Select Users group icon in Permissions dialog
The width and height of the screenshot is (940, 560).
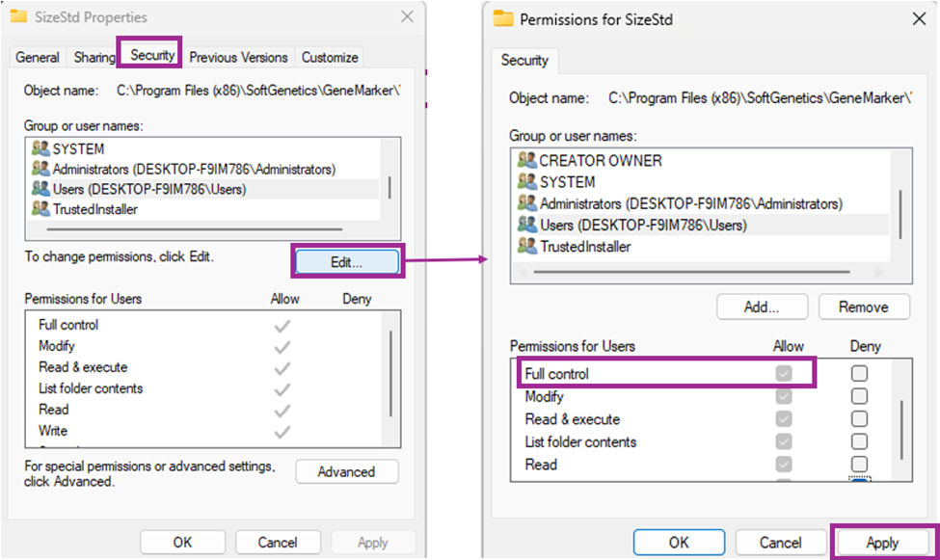click(527, 225)
